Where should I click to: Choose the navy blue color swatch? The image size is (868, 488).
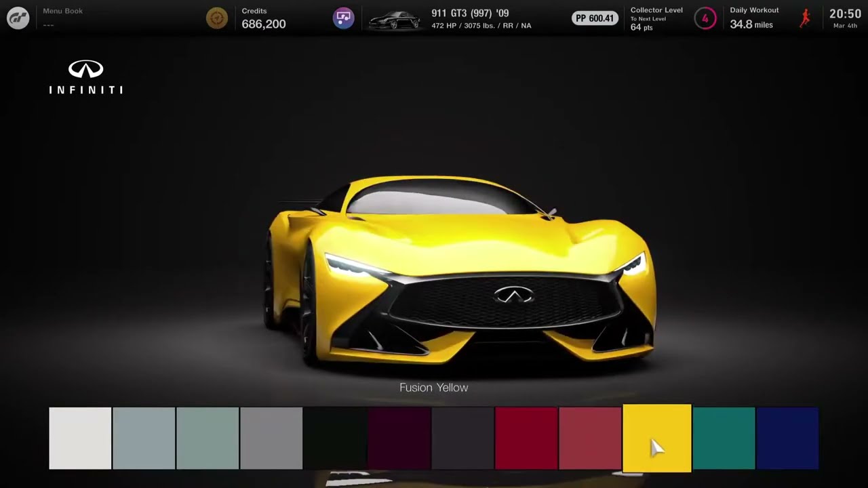pyautogui.click(x=787, y=438)
